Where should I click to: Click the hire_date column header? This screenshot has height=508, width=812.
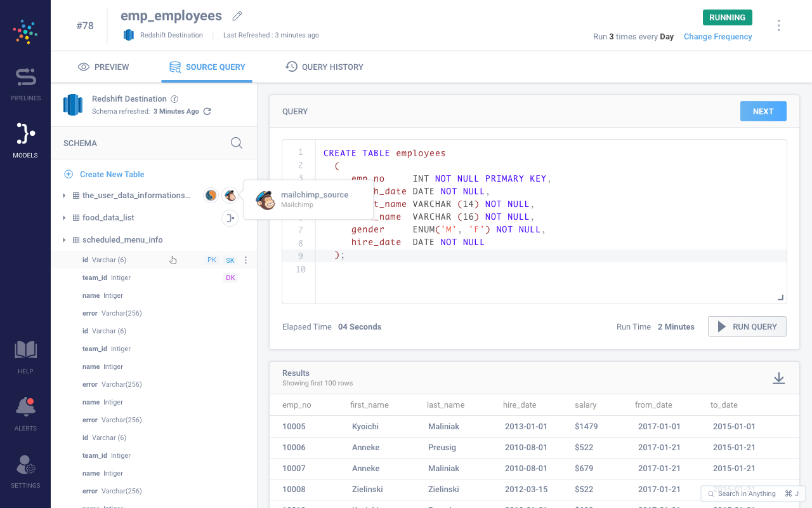pyautogui.click(x=520, y=404)
